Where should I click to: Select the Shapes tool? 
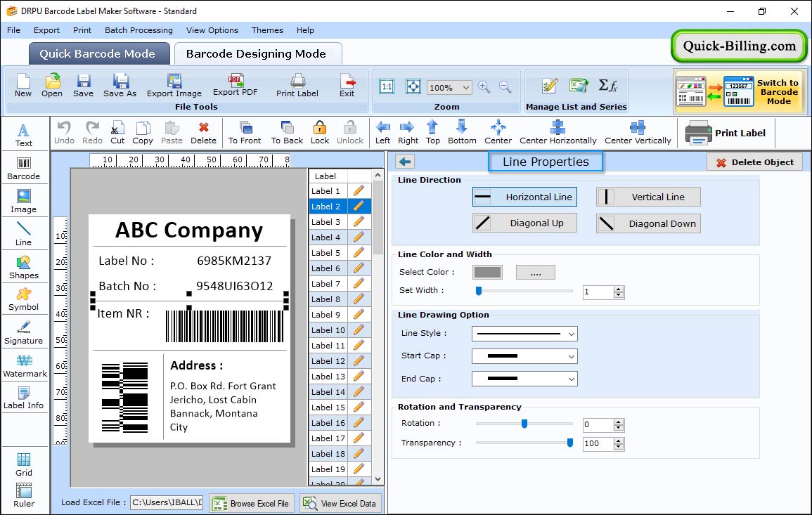pos(23,267)
